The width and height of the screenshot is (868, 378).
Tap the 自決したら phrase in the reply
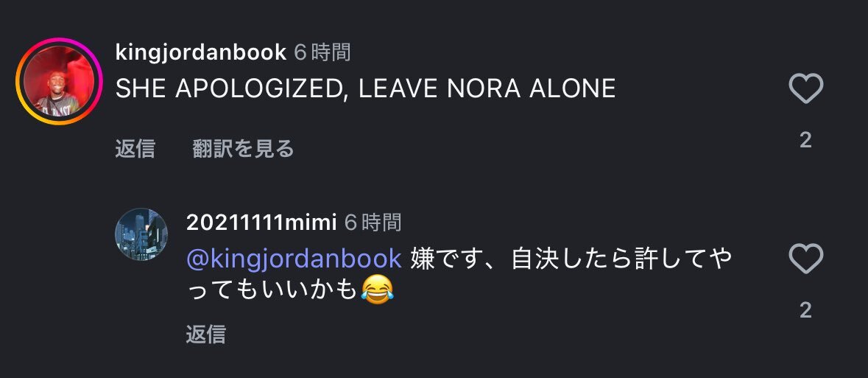(571, 259)
